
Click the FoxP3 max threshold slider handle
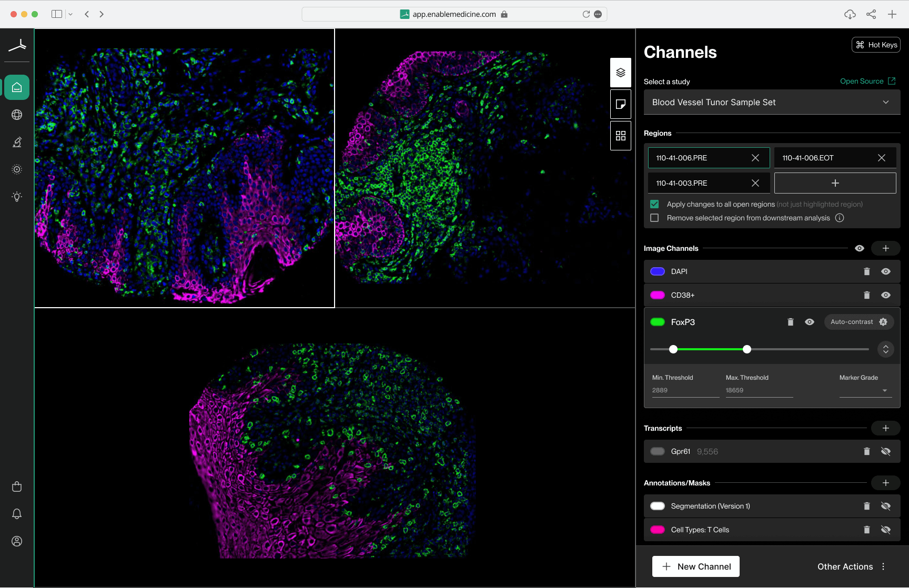[747, 349]
